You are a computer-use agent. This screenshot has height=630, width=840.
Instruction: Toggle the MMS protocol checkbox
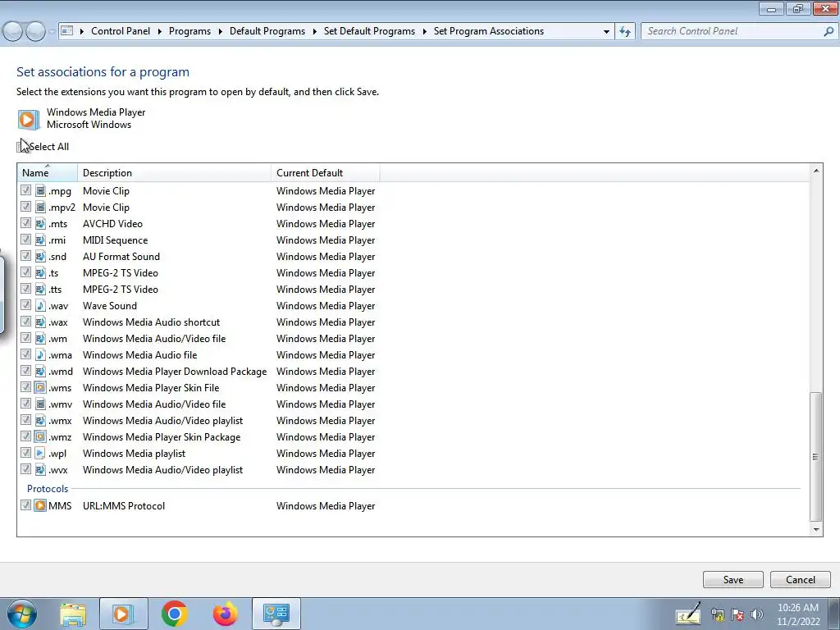(x=25, y=505)
